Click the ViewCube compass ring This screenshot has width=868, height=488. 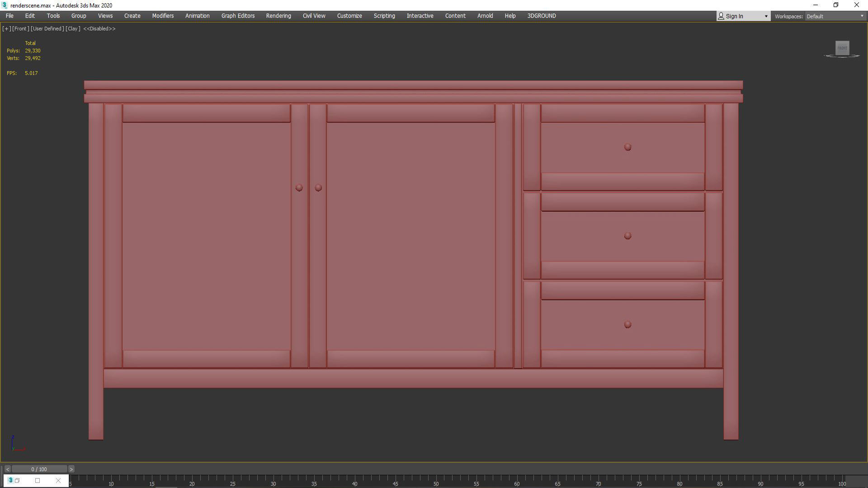842,56
